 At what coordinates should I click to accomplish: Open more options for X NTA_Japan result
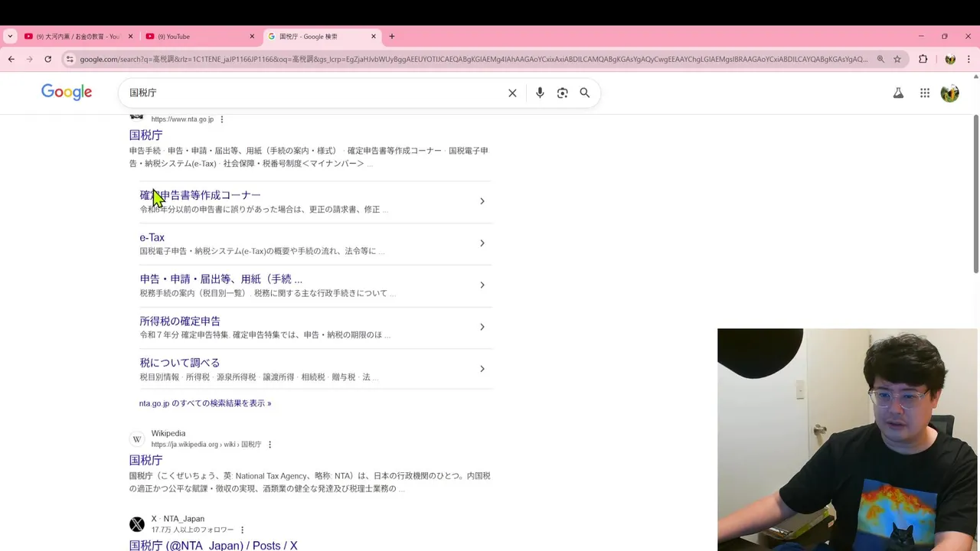[243, 530]
